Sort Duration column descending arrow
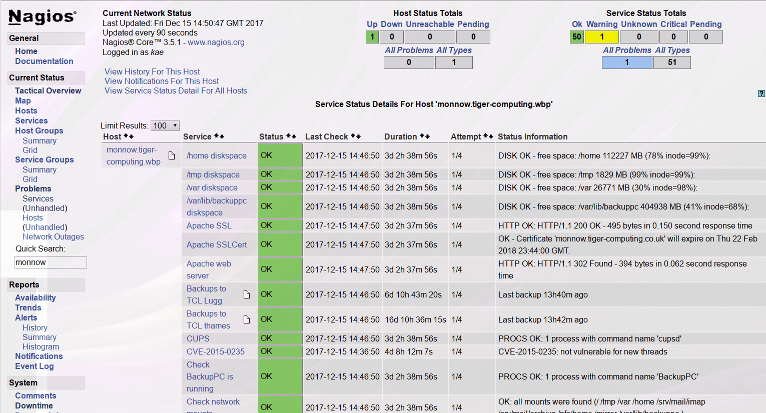 click(427, 136)
